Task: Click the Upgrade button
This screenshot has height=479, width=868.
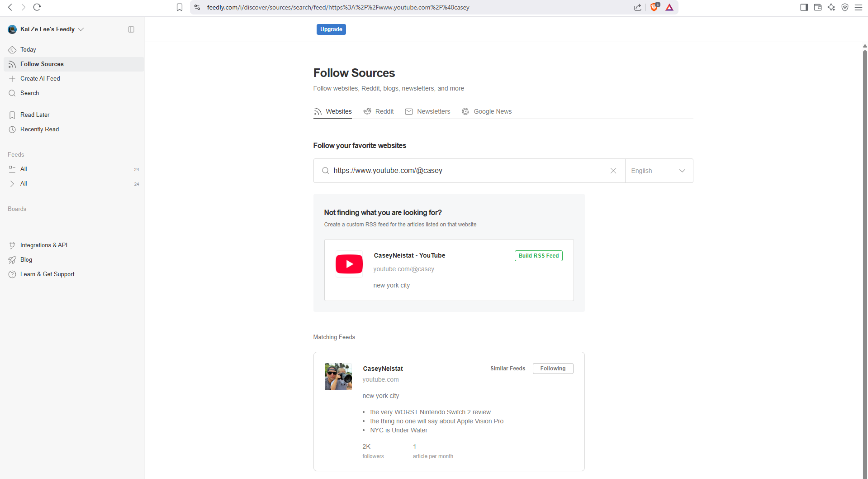Action: [x=331, y=29]
